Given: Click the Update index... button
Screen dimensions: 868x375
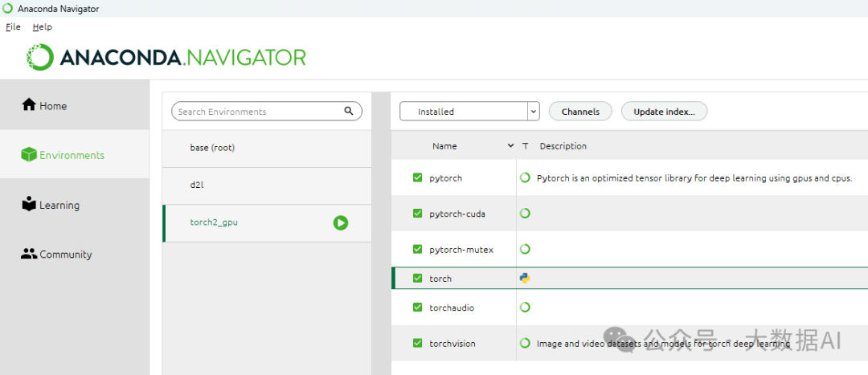Looking at the screenshot, I should [x=665, y=111].
